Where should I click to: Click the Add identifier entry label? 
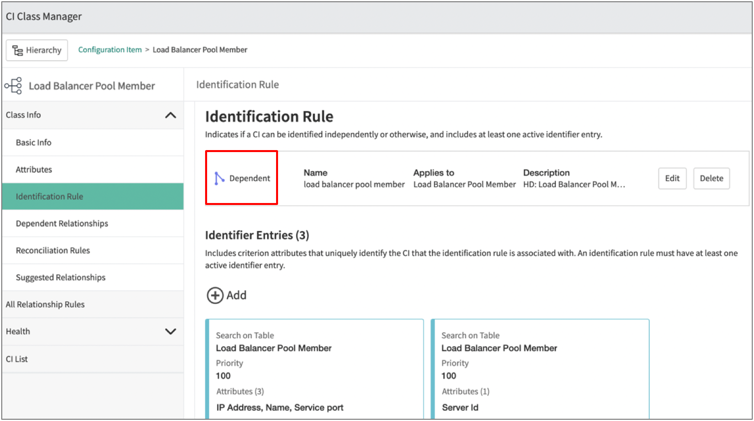(237, 295)
